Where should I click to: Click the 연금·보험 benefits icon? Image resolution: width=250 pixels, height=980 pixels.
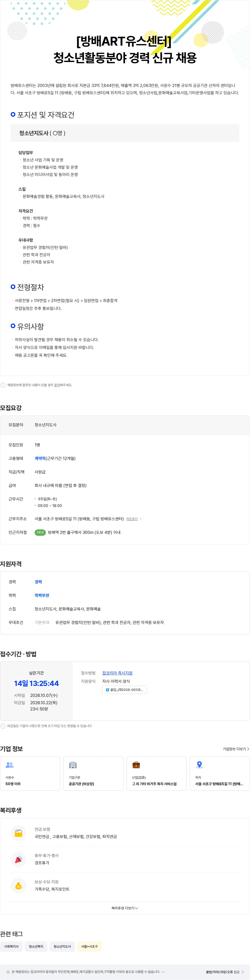point(18,833)
